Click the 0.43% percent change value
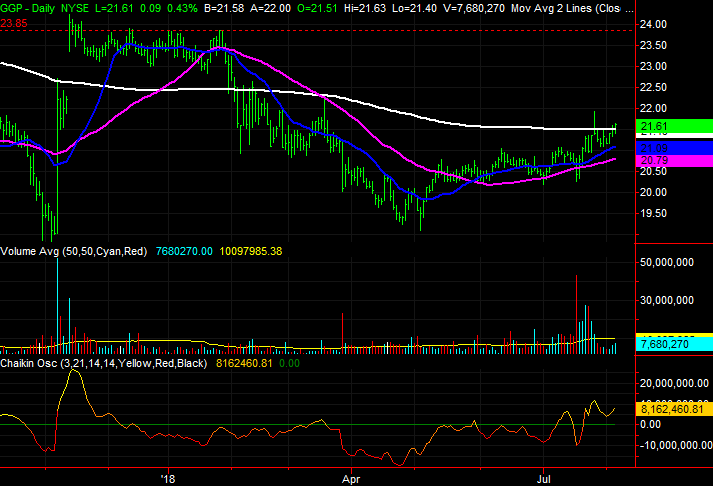Image resolution: width=713 pixels, height=486 pixels. pos(182,8)
